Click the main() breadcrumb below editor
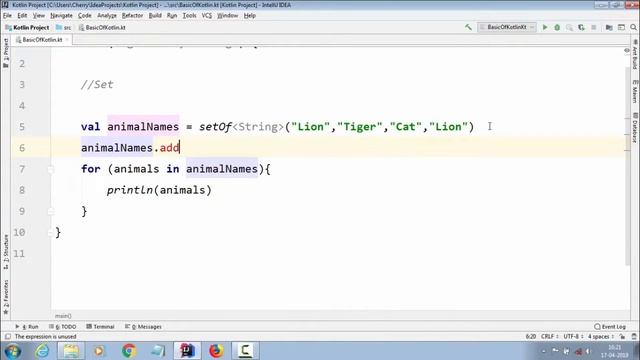640x360 pixels. pyautogui.click(x=63, y=316)
